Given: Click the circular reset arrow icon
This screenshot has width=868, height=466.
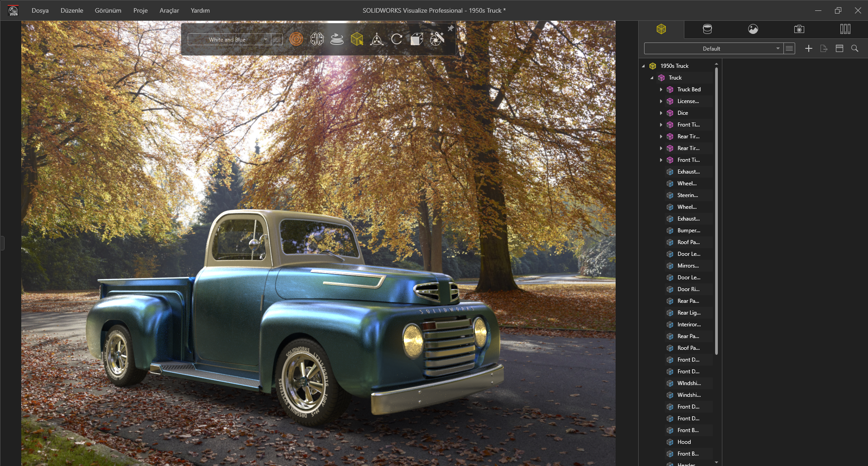Looking at the screenshot, I should (397, 39).
